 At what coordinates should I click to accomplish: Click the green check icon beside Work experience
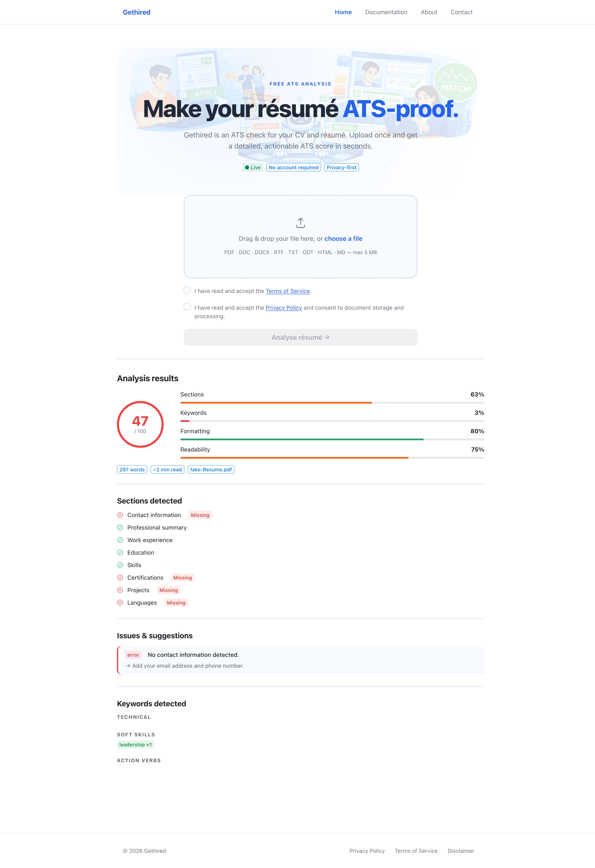click(x=120, y=540)
